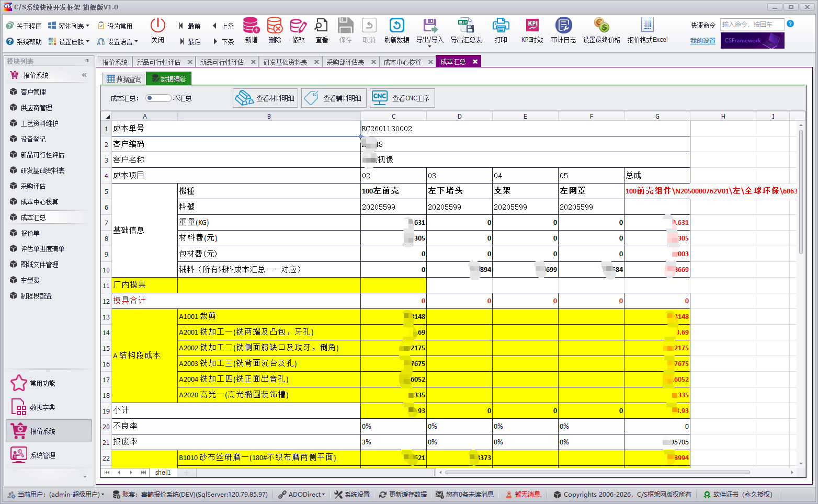818x504 pixels.
Task: Click 关于程序 in the top toolbar
Action: (24, 26)
